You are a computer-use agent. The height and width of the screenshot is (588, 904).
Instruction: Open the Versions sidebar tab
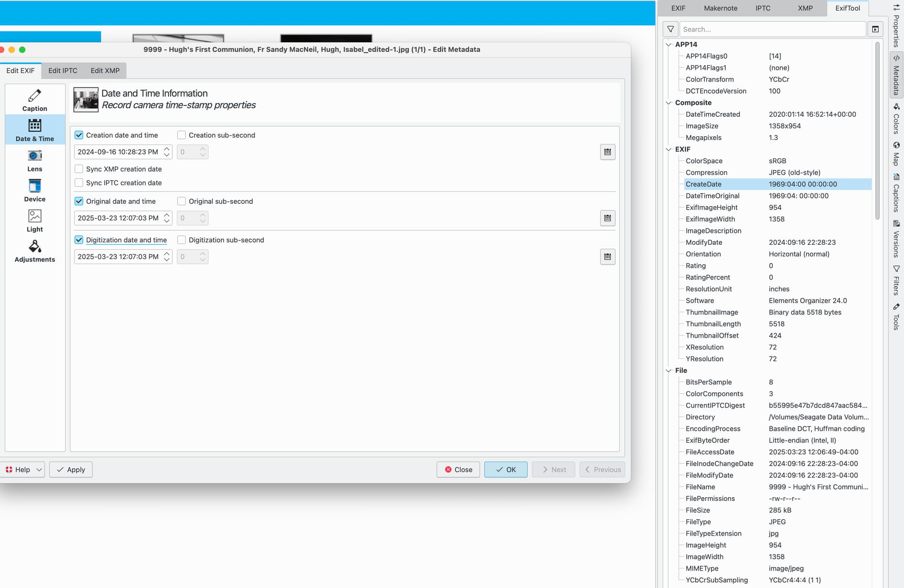[x=896, y=239]
